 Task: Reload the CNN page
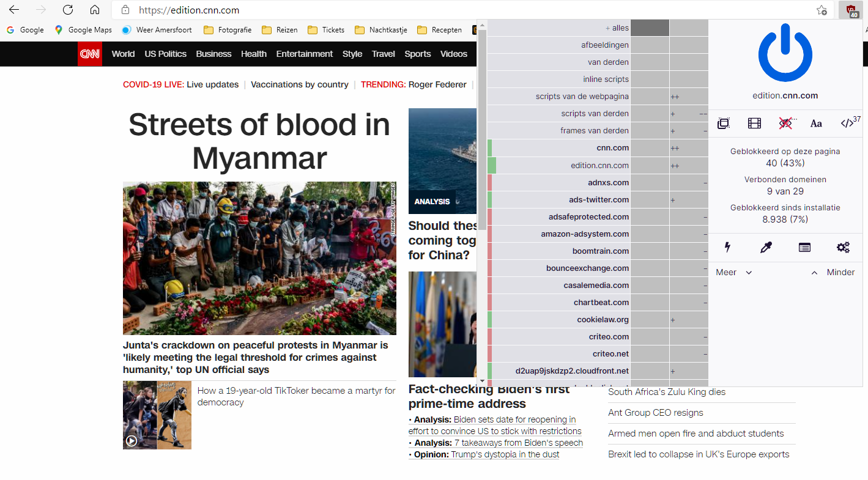point(68,10)
